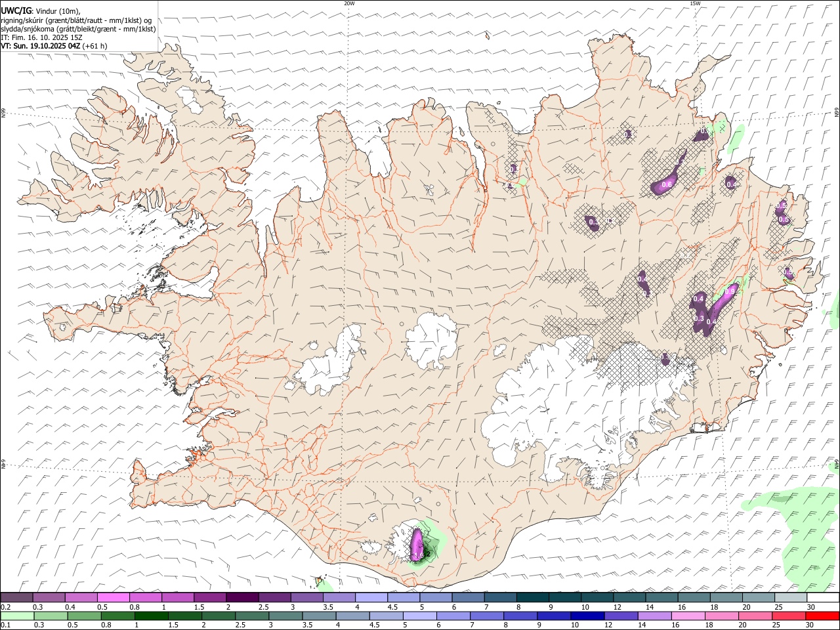Click the '20W' longitude label at the top

(x=349, y=3)
